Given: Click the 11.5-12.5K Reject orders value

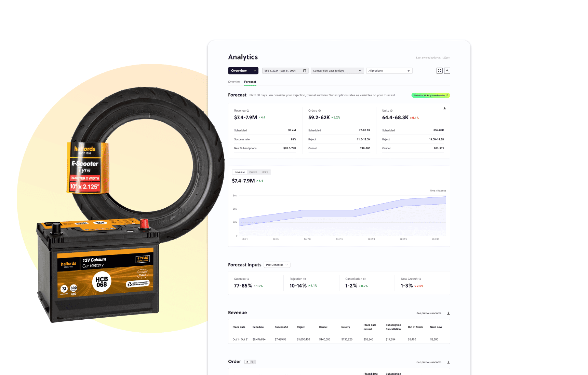Looking at the screenshot, I should 363,139.
